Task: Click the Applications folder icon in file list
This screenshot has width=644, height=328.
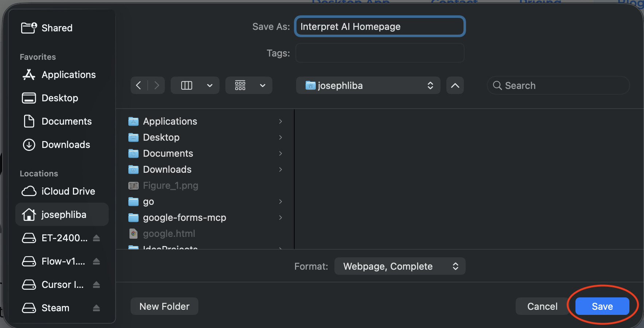Action: click(133, 121)
